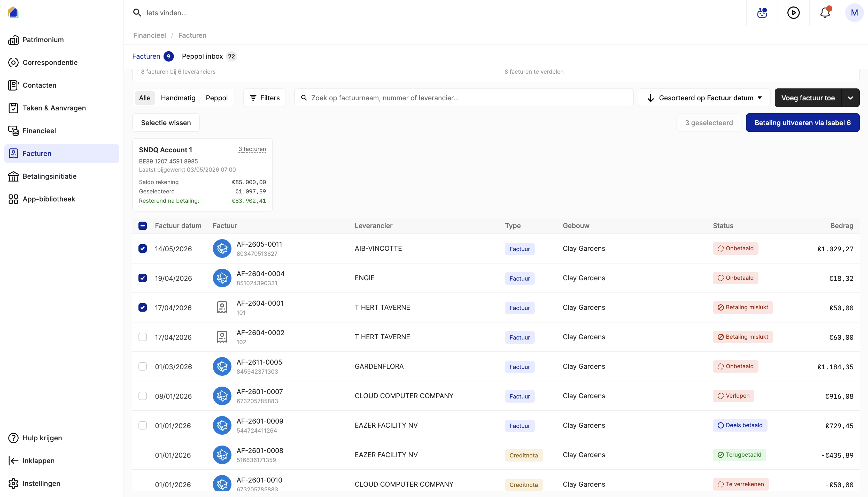This screenshot has height=497, width=868.
Task: Click Voeg factuur toe button
Action: [808, 98]
